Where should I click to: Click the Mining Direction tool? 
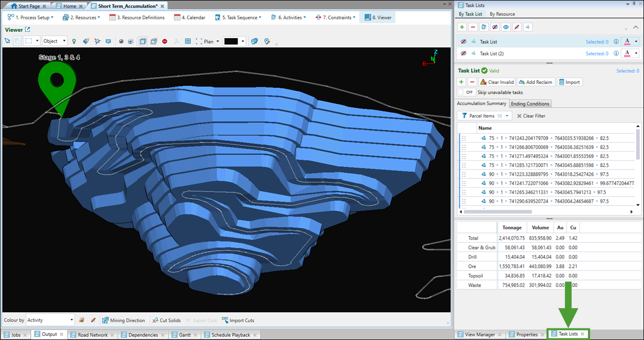pyautogui.click(x=124, y=320)
